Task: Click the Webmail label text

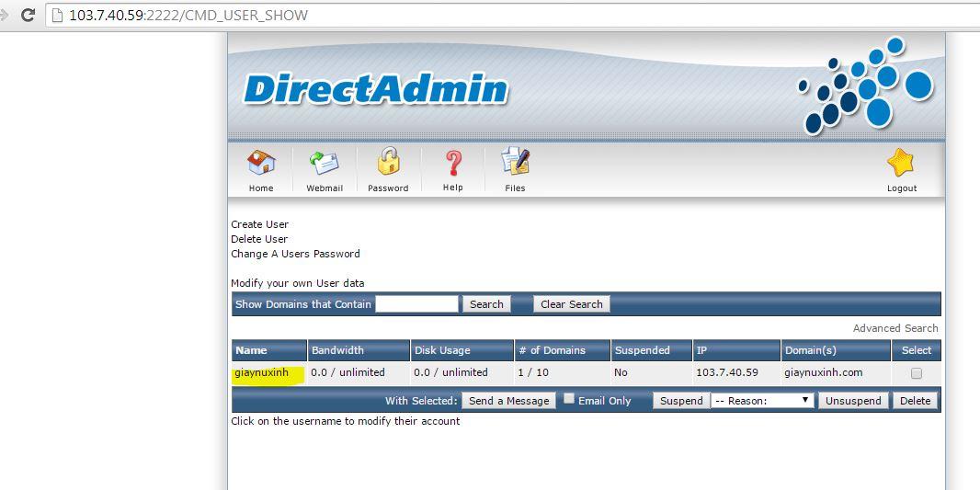Action: click(325, 188)
